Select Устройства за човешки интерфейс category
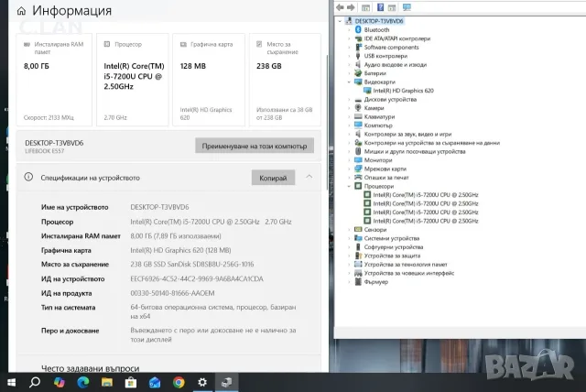 coord(409,273)
